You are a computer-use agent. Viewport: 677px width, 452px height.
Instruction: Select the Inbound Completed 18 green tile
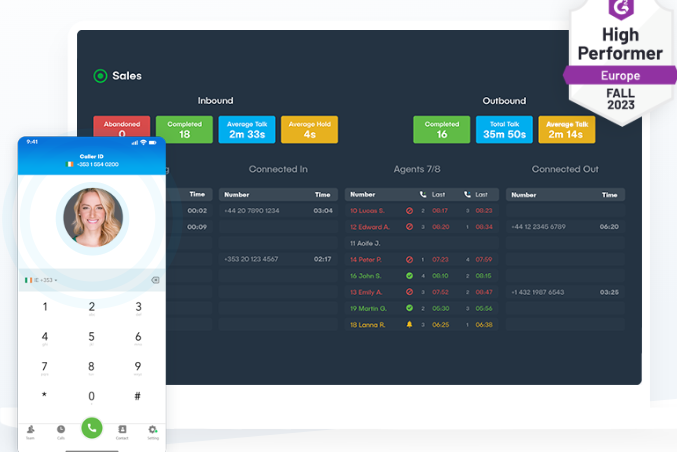pos(184,129)
